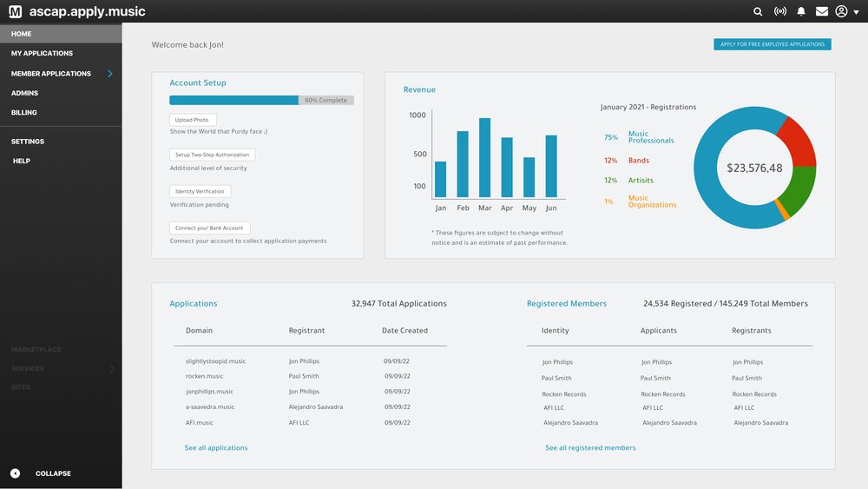Viewport: 868px width, 489px height.
Task: Expand the dimmed Services chevron
Action: (112, 368)
